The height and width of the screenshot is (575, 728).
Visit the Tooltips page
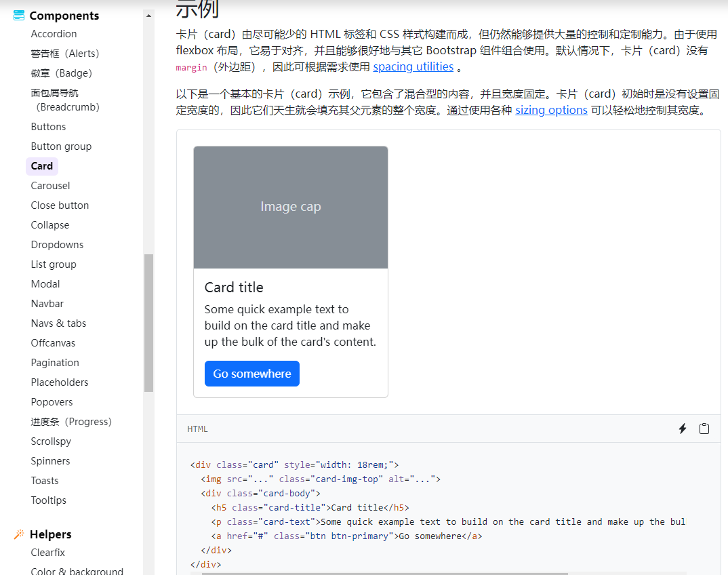[x=49, y=500]
